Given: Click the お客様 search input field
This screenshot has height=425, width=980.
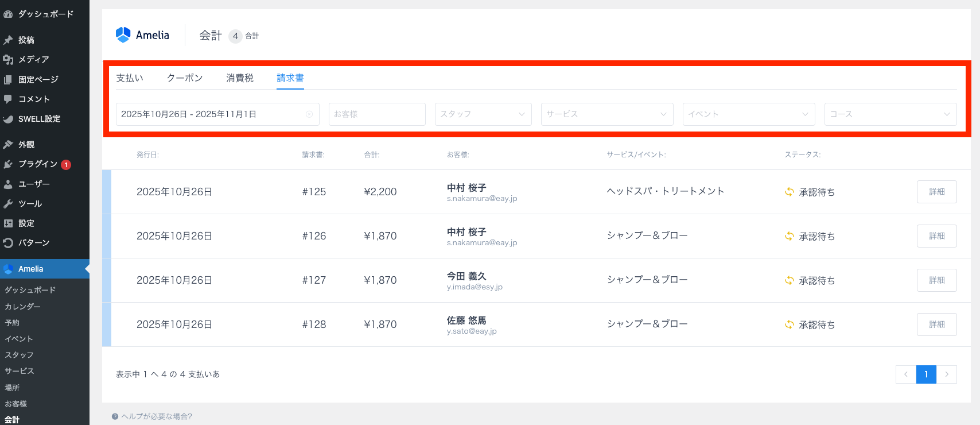Looking at the screenshot, I should (377, 114).
